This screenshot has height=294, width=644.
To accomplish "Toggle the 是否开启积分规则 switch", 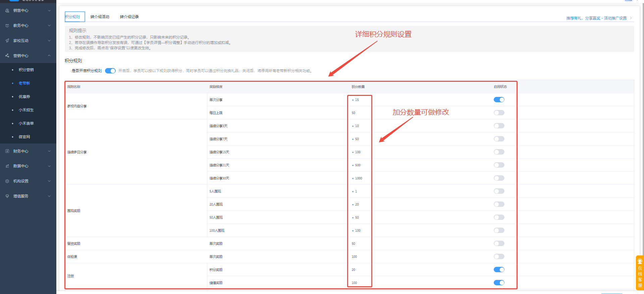I will pos(110,71).
